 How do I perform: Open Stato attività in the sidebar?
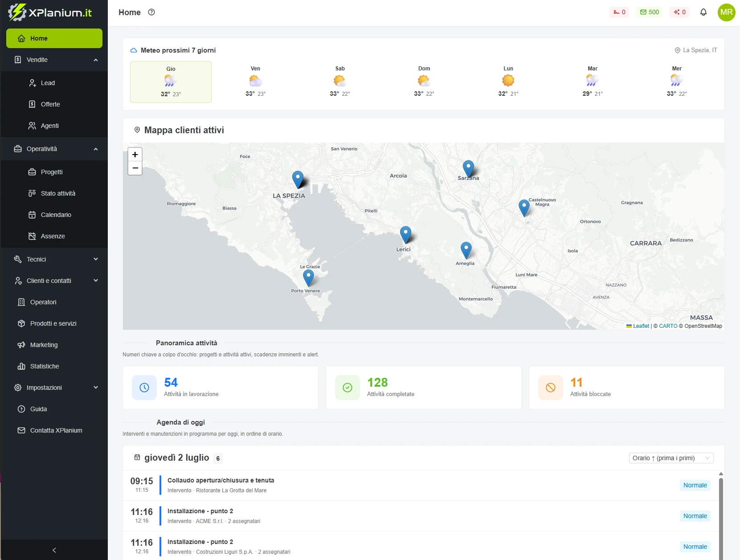coord(54,193)
